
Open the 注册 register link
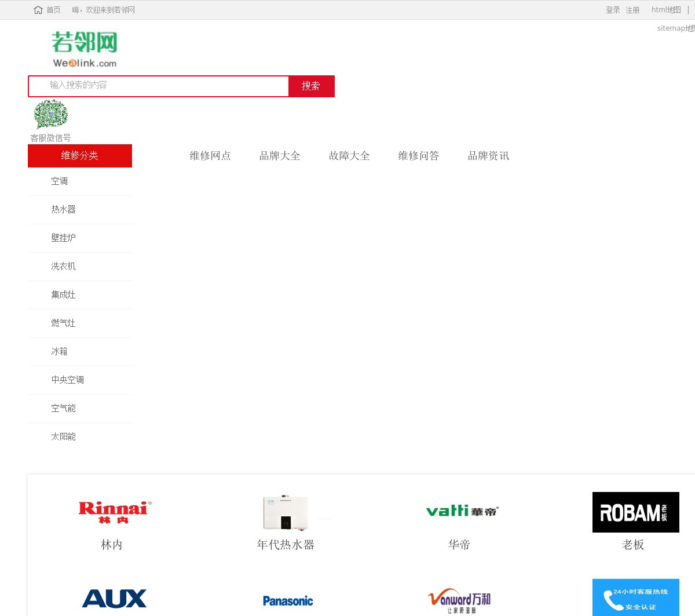tap(632, 10)
